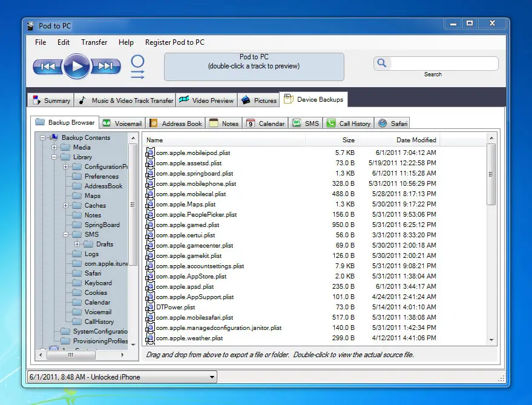
Task: Select com.apple.weather.plist file icon
Action: point(150,338)
